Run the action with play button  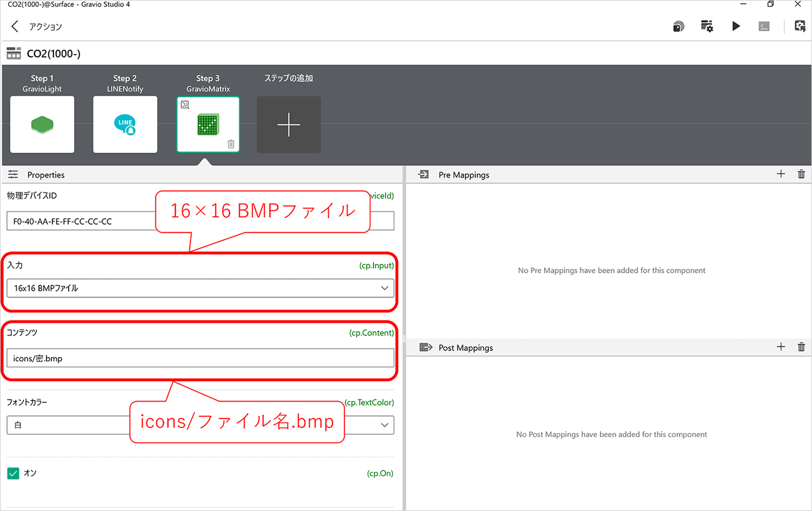pyautogui.click(x=736, y=26)
